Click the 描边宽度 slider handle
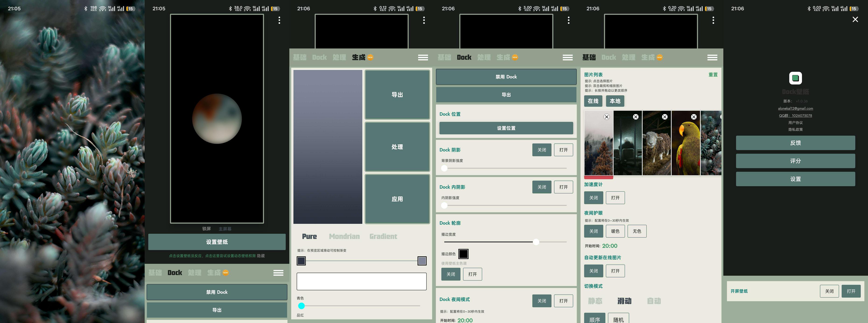Viewport: 868px width, 323px height. click(536, 242)
